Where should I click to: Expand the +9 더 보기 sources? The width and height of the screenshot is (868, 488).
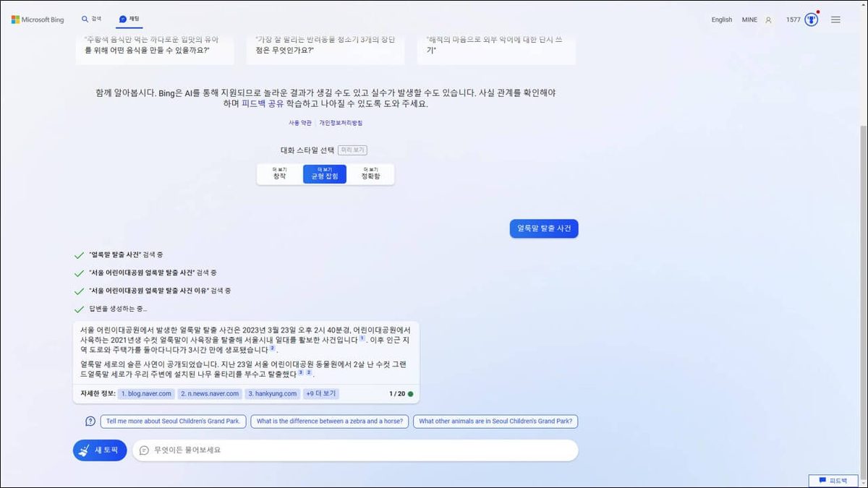point(320,394)
